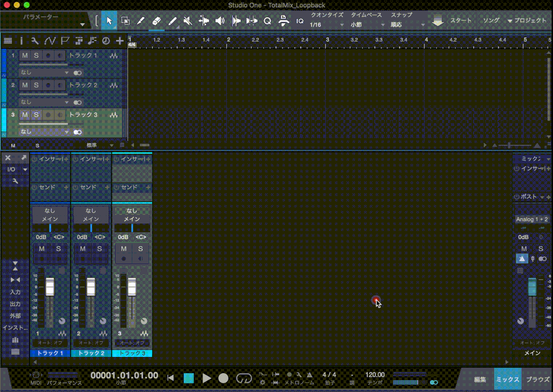553x392 pixels.
Task: Click the Quantize Q icon
Action: [x=268, y=21]
